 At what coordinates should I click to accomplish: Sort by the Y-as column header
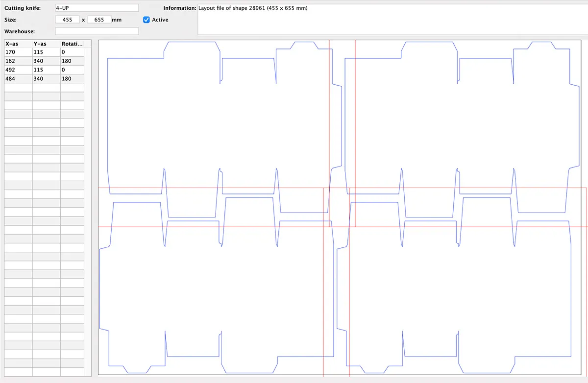point(46,44)
